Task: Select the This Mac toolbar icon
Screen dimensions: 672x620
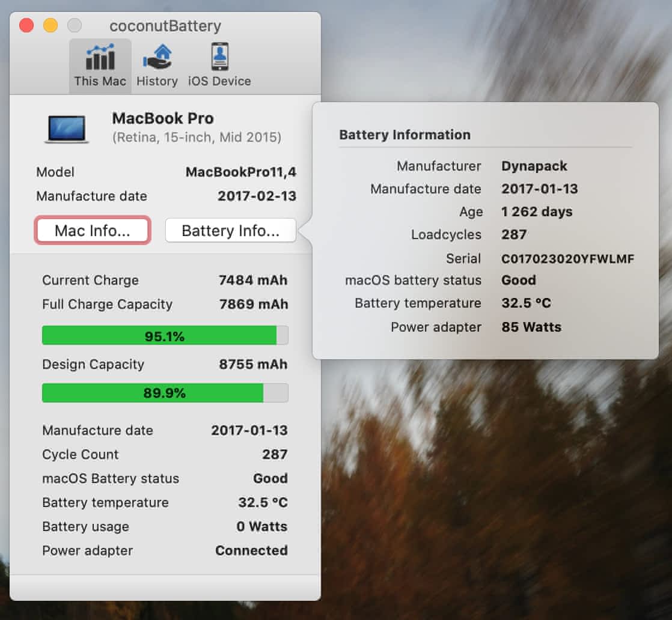Action: click(100, 65)
